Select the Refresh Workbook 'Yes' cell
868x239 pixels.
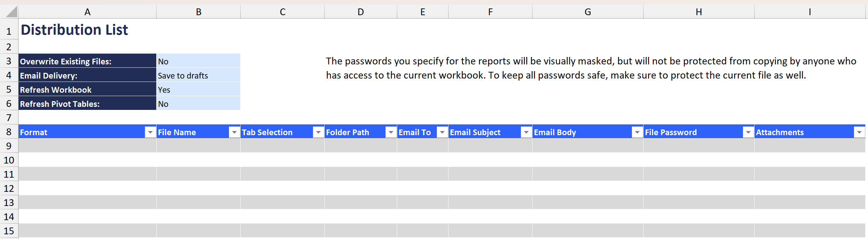tap(198, 89)
